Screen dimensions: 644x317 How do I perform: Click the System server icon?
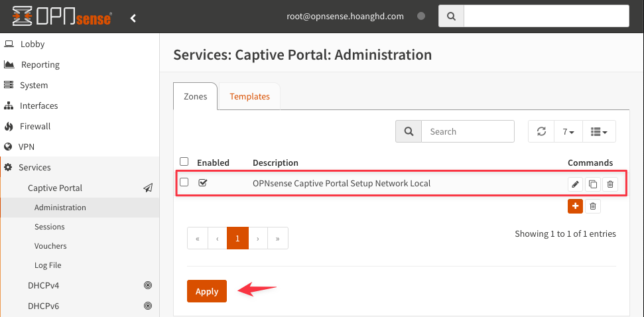tap(8, 85)
